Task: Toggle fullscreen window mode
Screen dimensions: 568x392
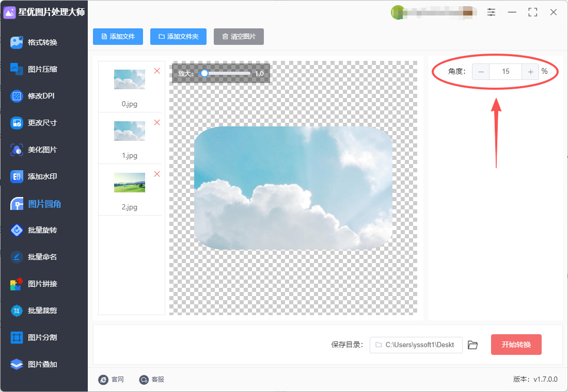Action: click(533, 12)
